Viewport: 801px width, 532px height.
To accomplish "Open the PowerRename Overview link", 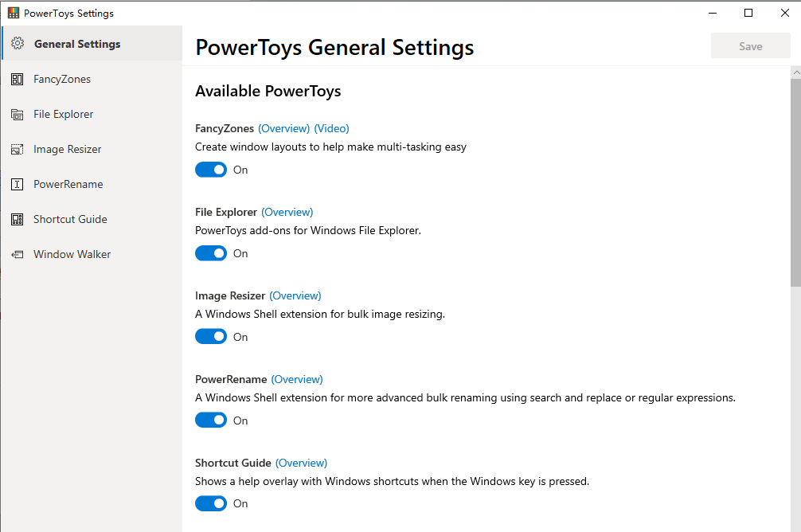I will (x=297, y=379).
